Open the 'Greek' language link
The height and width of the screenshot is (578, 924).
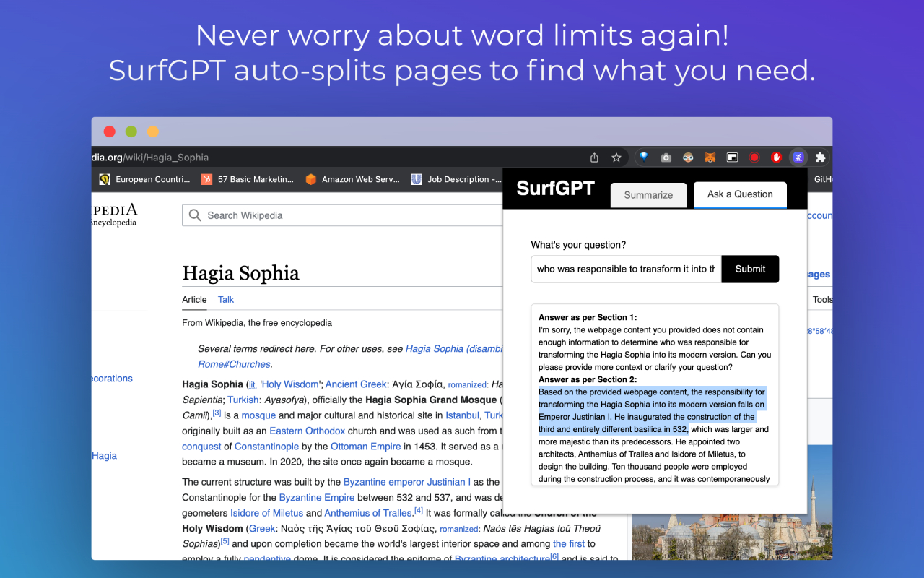[263, 529]
